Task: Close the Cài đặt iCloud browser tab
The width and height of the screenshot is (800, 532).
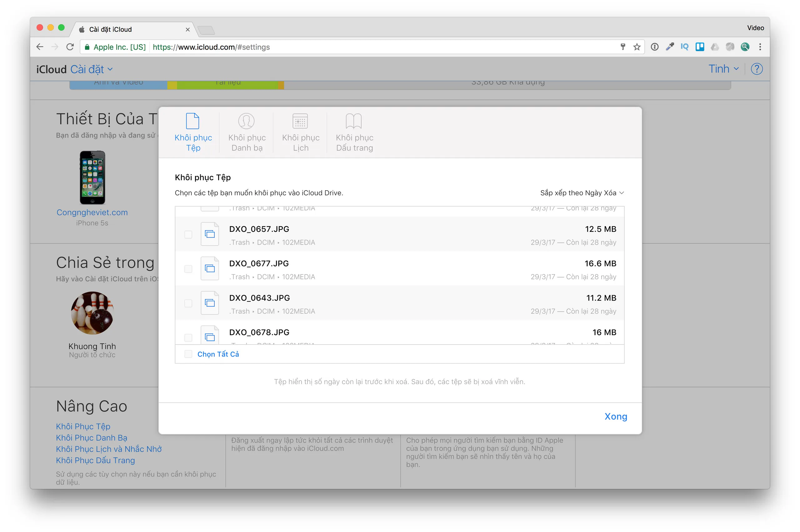Action: pos(187,29)
